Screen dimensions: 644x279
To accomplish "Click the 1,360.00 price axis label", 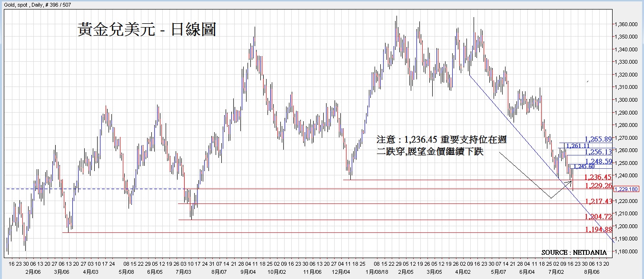I will (x=625, y=24).
